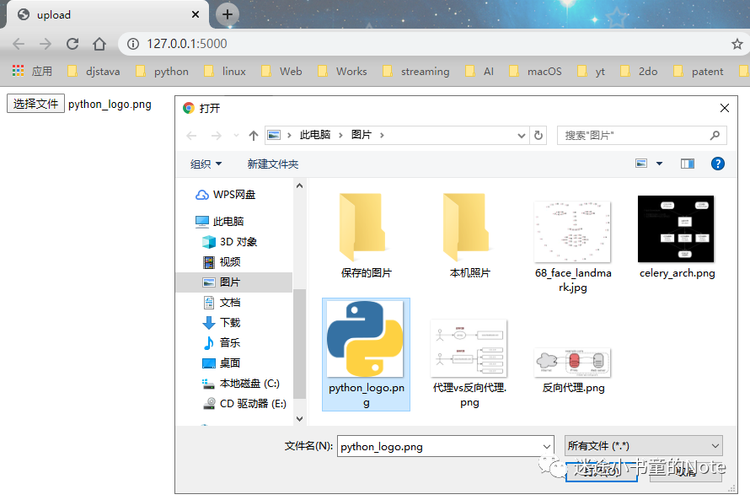The width and height of the screenshot is (750, 500).
Task: Click 图片 in the path breadcrumb
Action: 361,135
